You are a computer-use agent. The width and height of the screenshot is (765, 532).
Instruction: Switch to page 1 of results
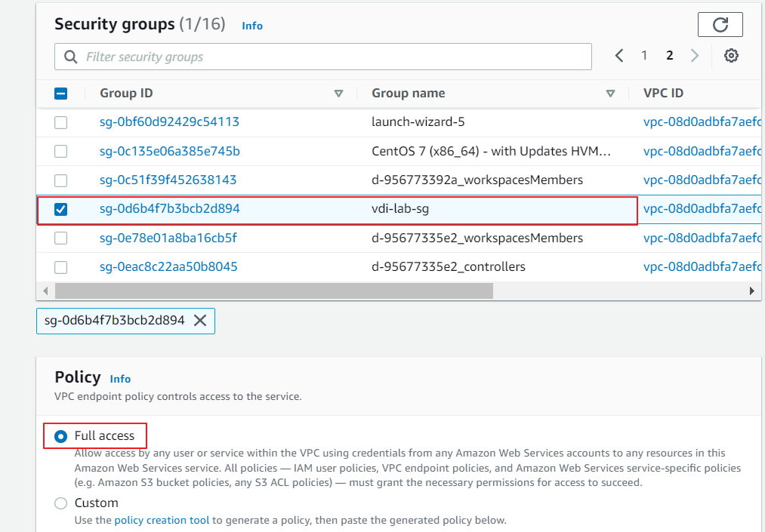tap(644, 56)
